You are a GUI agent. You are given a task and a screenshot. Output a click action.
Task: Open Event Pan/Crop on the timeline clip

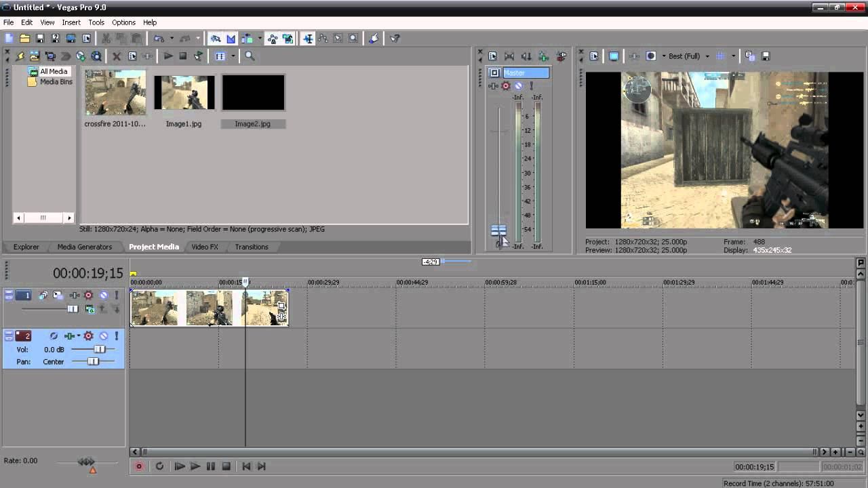pos(281,306)
